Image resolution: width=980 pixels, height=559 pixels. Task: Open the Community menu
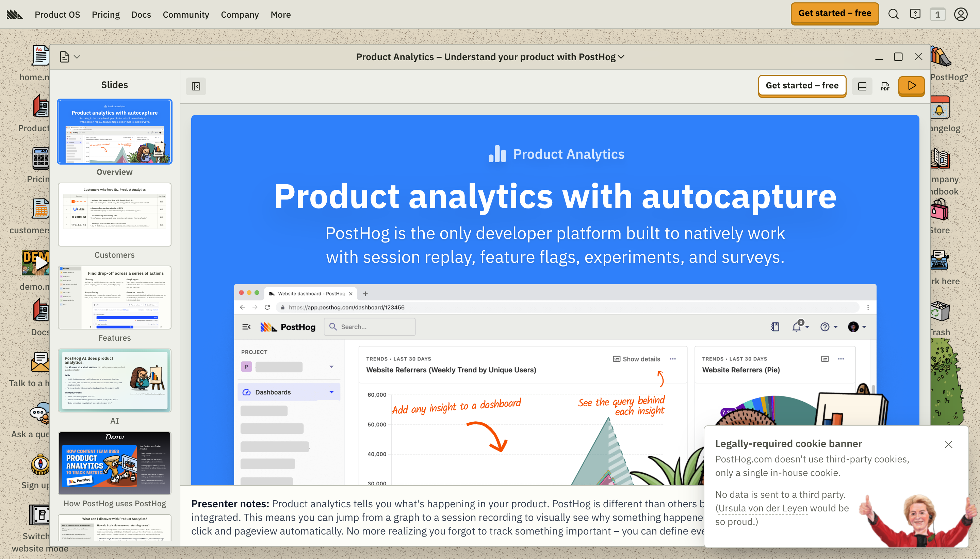click(186, 15)
